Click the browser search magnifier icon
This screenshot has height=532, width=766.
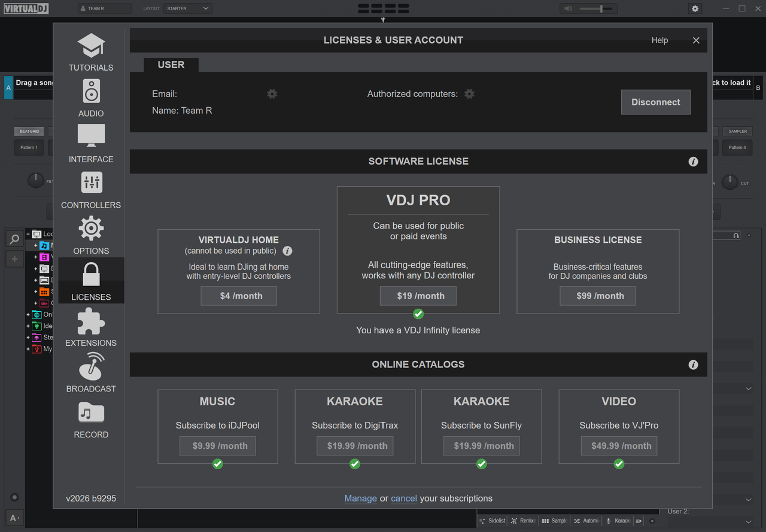14,239
